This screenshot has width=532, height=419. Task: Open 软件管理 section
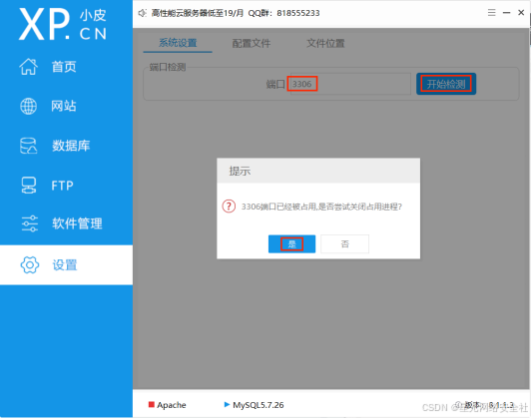[x=77, y=223]
